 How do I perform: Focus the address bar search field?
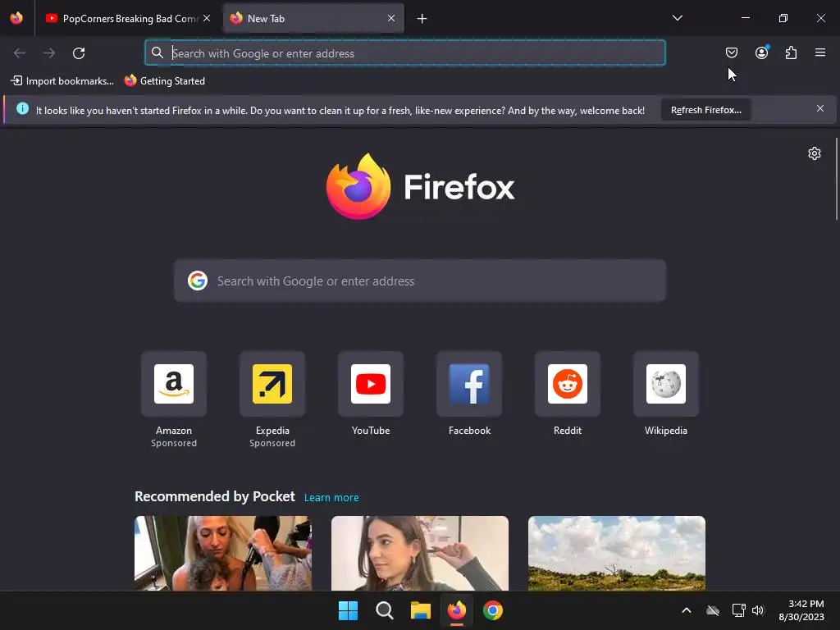pyautogui.click(x=405, y=53)
